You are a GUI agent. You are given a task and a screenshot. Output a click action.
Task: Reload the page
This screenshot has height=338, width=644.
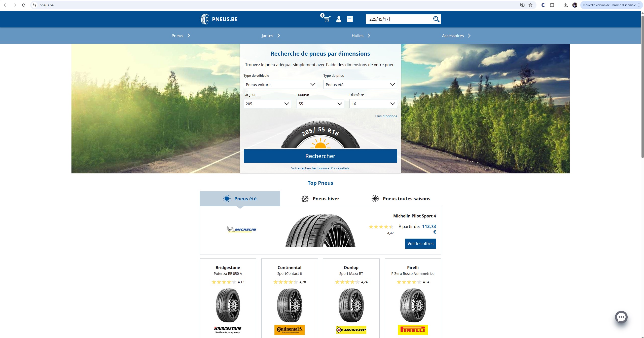tap(24, 5)
